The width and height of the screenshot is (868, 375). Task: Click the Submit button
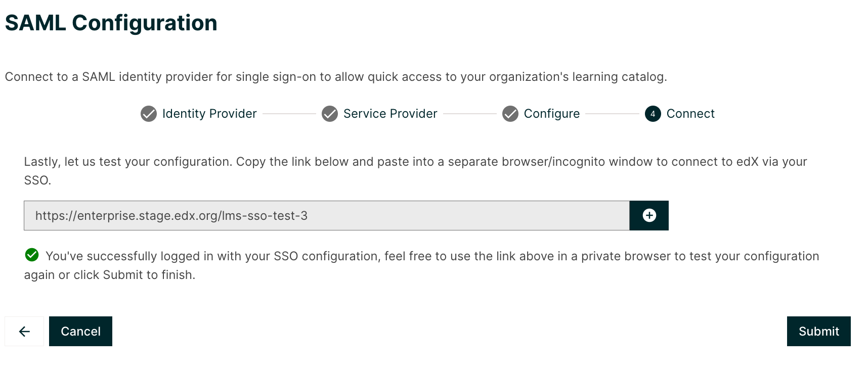(x=818, y=331)
